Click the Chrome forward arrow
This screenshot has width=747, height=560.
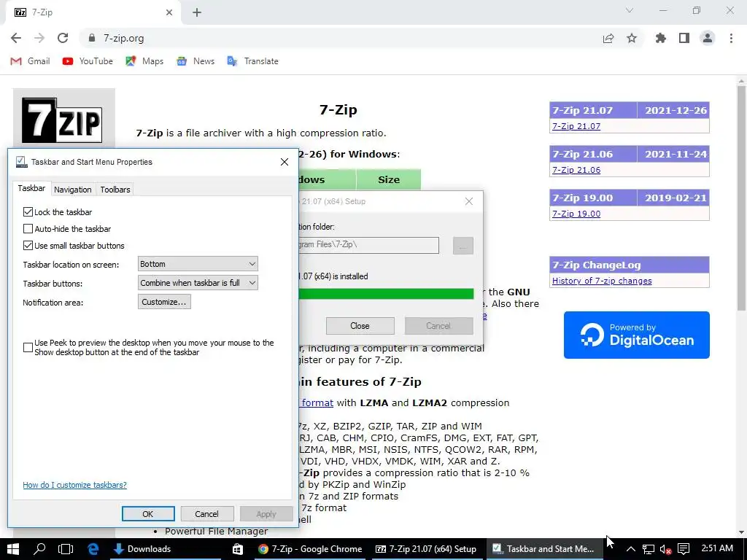pos(39,38)
